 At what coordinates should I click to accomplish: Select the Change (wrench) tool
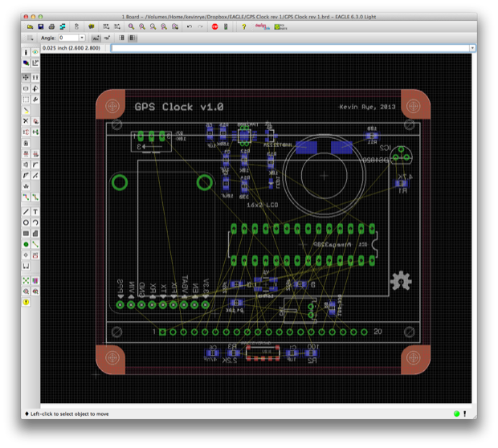point(35,100)
